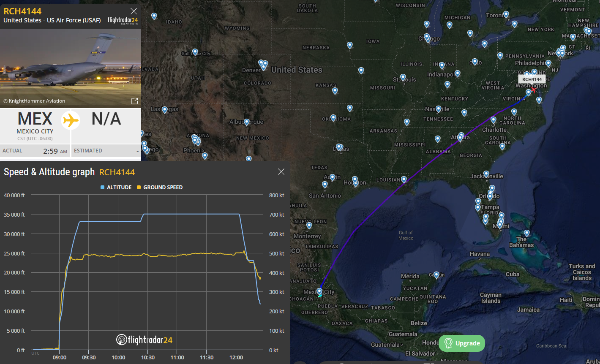Screen dimensions: 600x364
Task: Select the N/A destination airport field
Action: pyautogui.click(x=106, y=119)
